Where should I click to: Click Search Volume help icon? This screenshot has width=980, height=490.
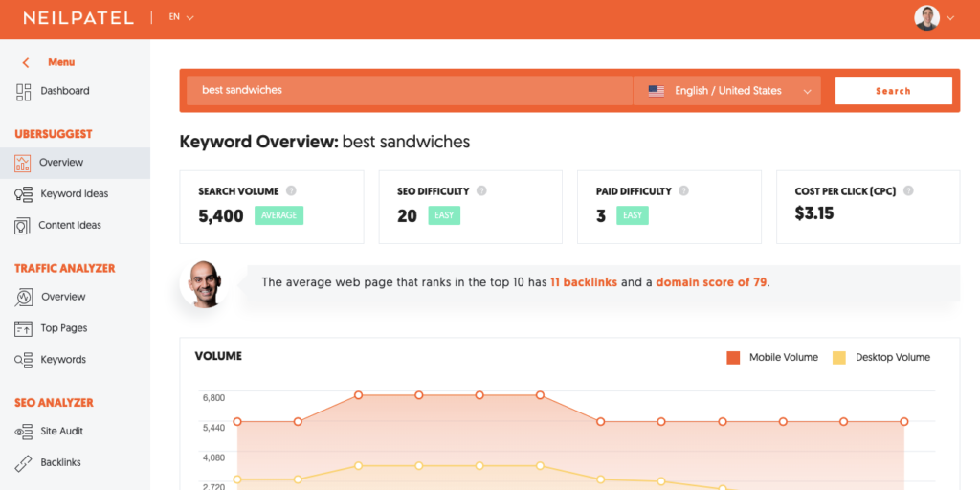point(291,191)
